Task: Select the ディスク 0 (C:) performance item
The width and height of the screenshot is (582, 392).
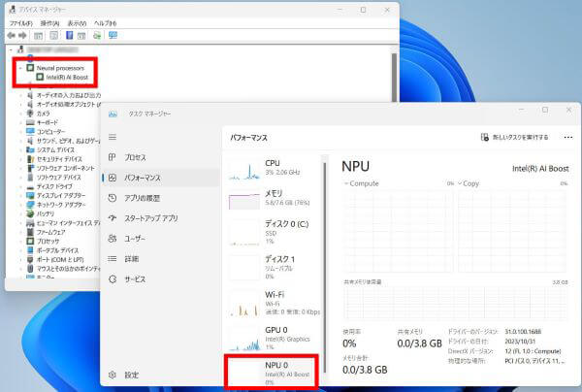Action: pos(274,232)
